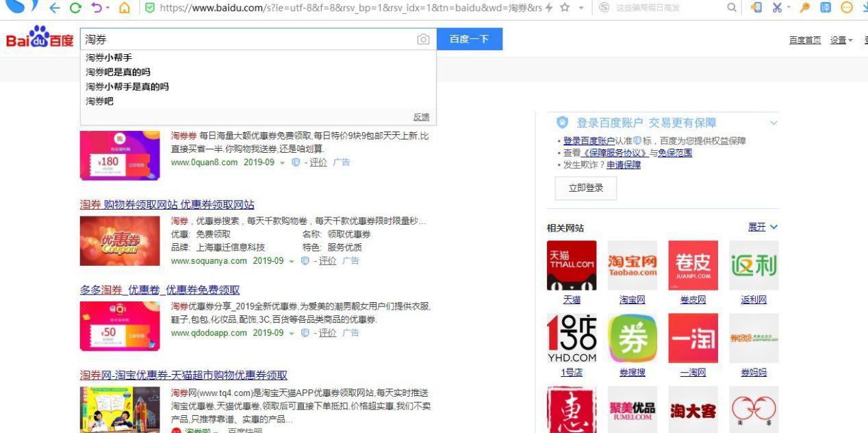
Task: Click the 反馈 feedback link
Action: [421, 116]
